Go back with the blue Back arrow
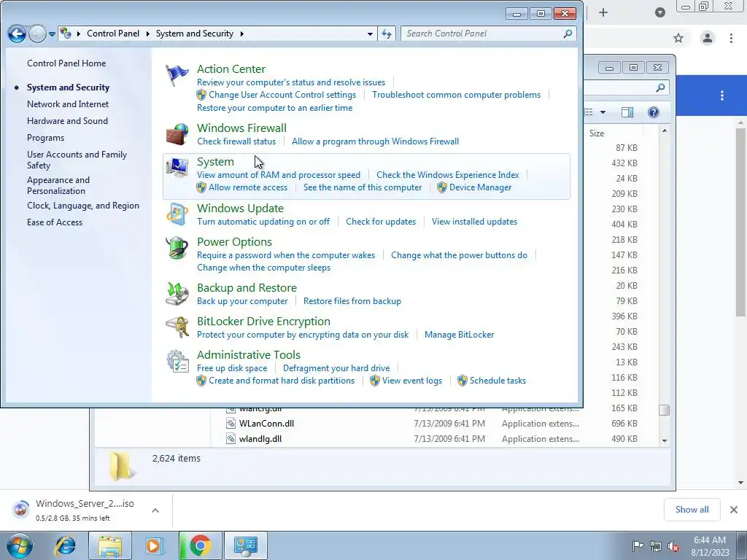 17,34
